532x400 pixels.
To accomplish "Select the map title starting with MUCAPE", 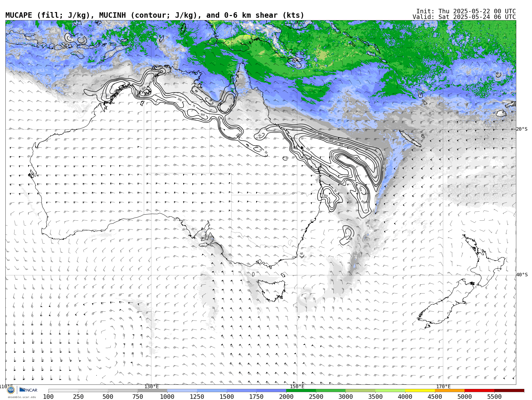I will tap(155, 15).
